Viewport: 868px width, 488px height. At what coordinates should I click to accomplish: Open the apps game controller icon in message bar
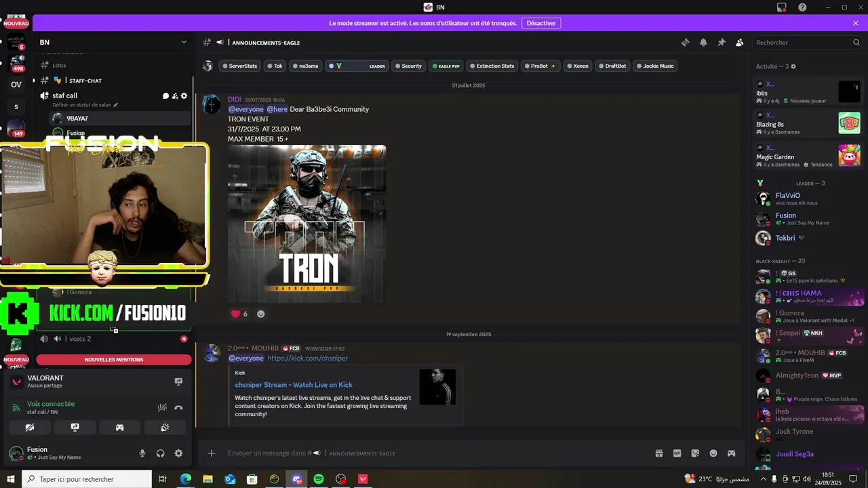pos(732,453)
